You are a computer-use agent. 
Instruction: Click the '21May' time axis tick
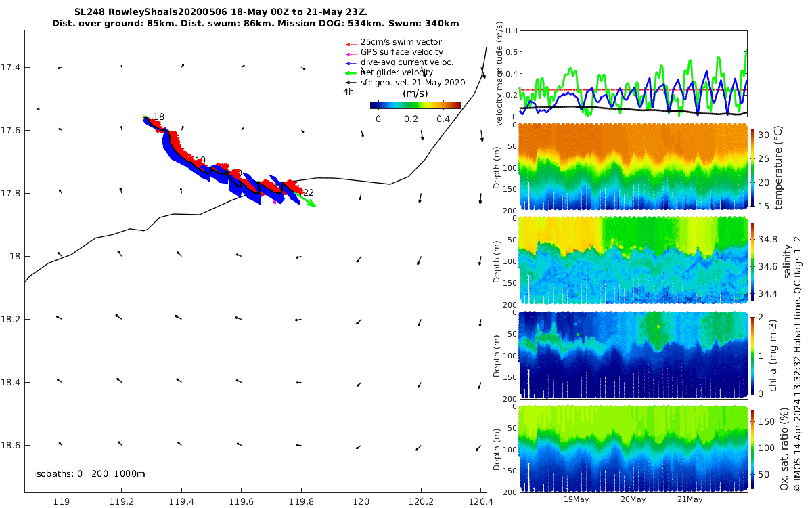click(x=690, y=499)
